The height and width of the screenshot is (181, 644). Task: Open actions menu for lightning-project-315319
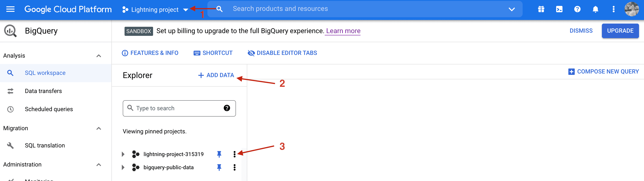point(234,154)
